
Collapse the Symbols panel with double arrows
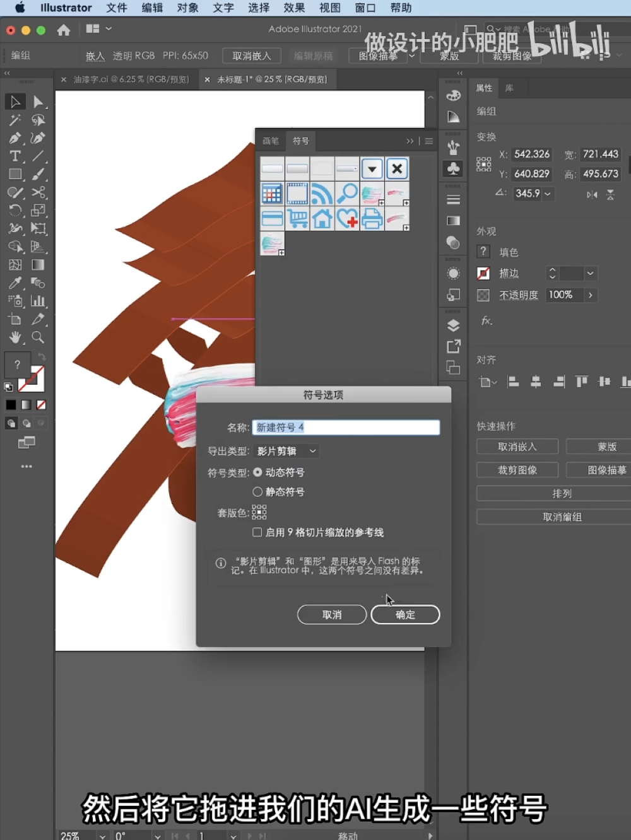410,141
